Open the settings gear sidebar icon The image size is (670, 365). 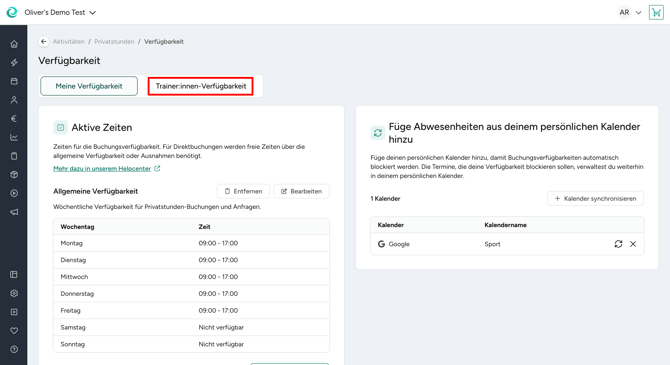(x=14, y=293)
